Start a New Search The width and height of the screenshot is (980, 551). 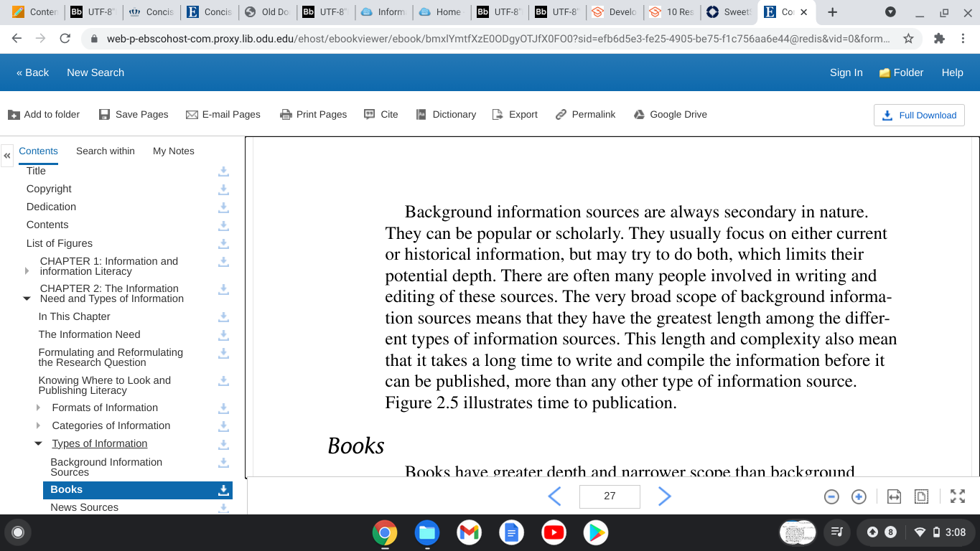click(95, 72)
